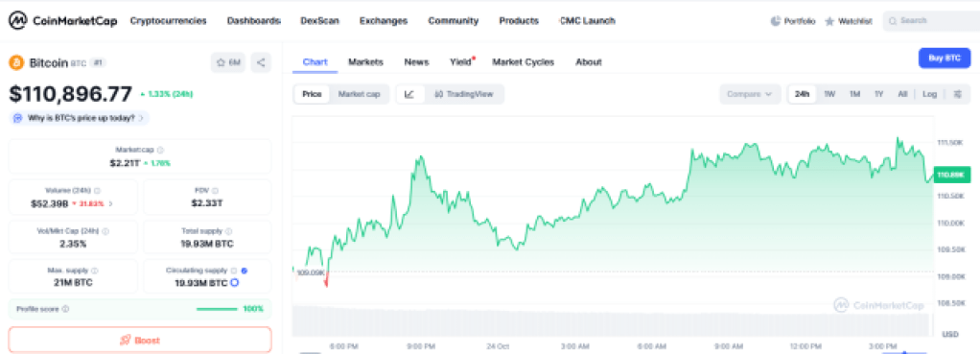Add Bitcoin to watchlist via star icon
Image resolution: width=980 pixels, height=354 pixels.
click(x=228, y=62)
